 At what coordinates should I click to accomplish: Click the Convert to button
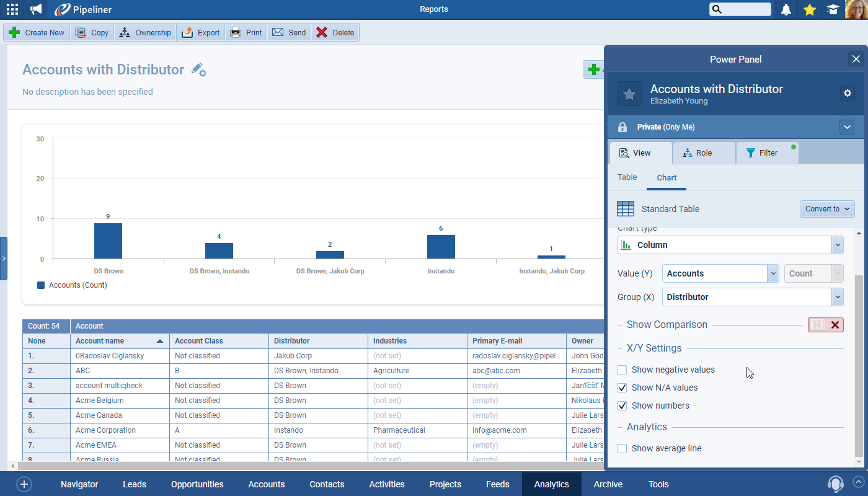pyautogui.click(x=827, y=209)
